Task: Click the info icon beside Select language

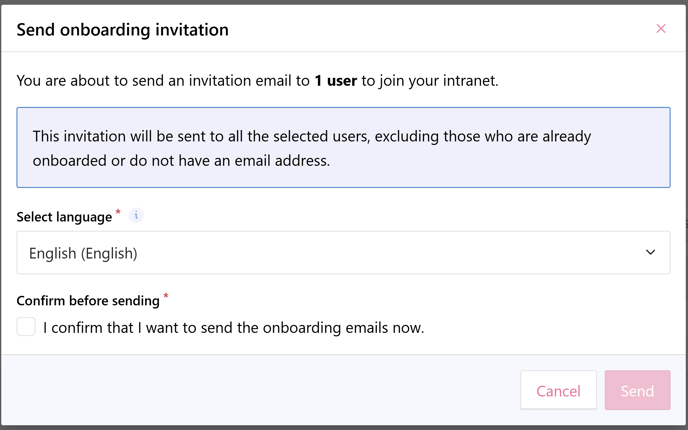Action: [136, 215]
